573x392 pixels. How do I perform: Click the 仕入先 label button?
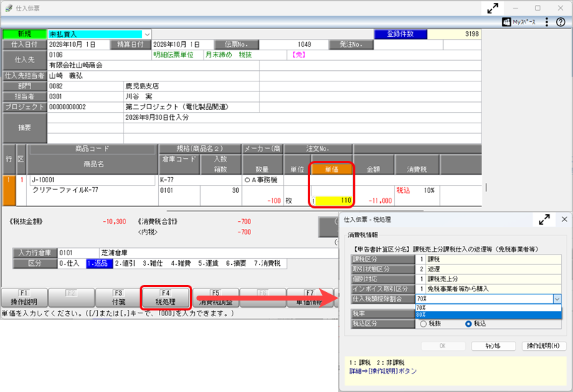pos(25,60)
